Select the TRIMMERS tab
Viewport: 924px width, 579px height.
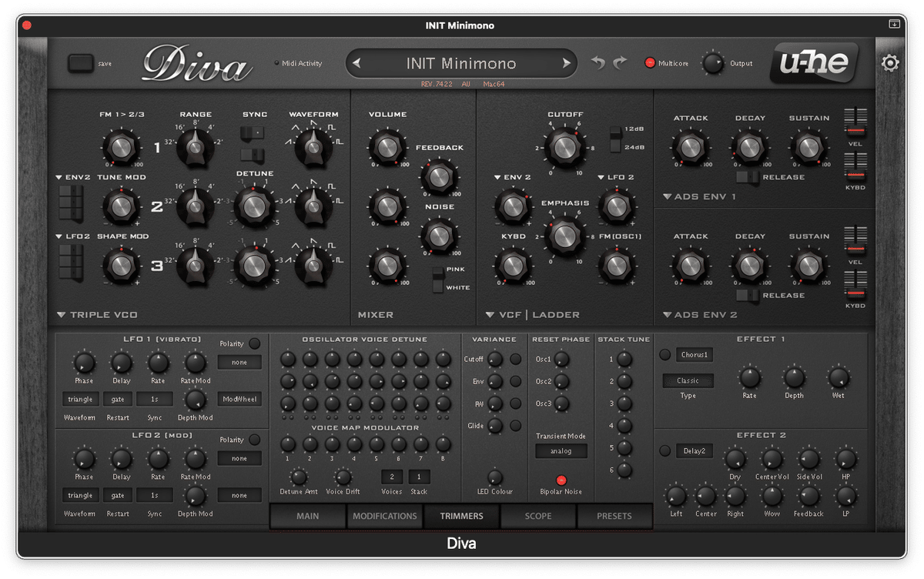(x=461, y=516)
